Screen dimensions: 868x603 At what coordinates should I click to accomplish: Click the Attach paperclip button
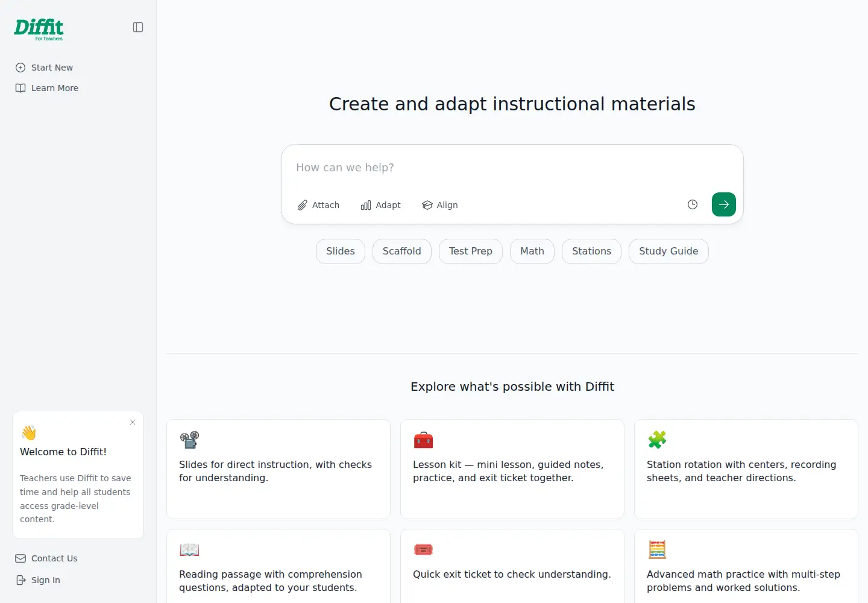pyautogui.click(x=318, y=205)
